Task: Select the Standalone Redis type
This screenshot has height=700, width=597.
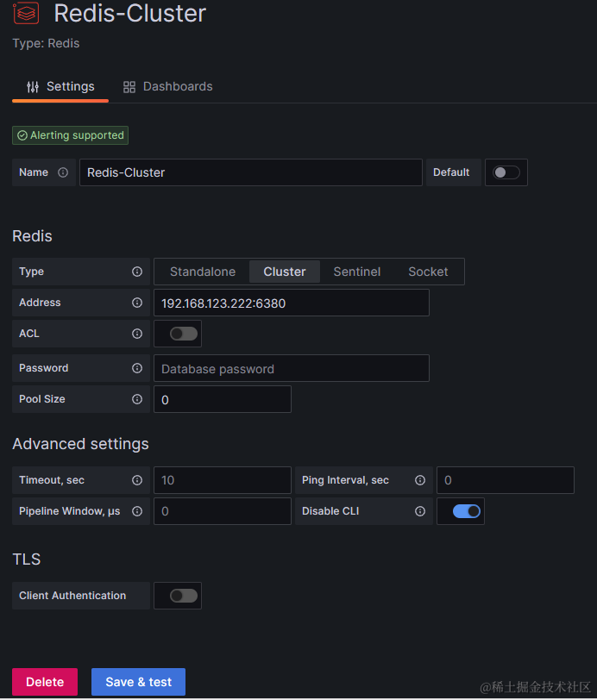Action: point(203,272)
